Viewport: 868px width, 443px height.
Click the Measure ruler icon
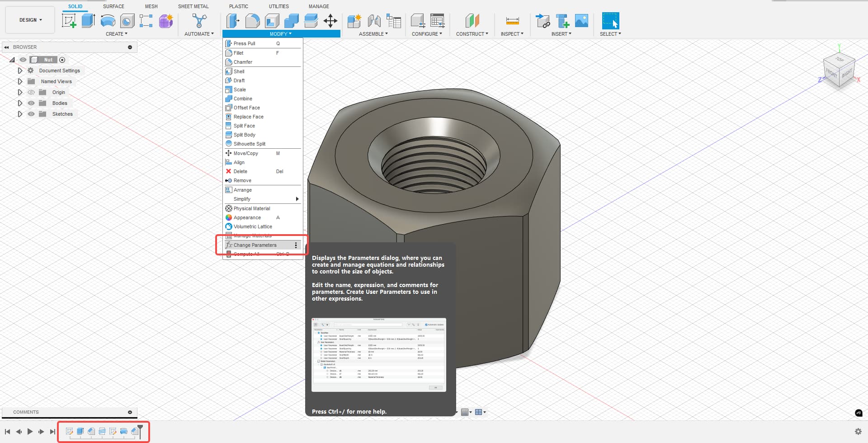pos(512,21)
